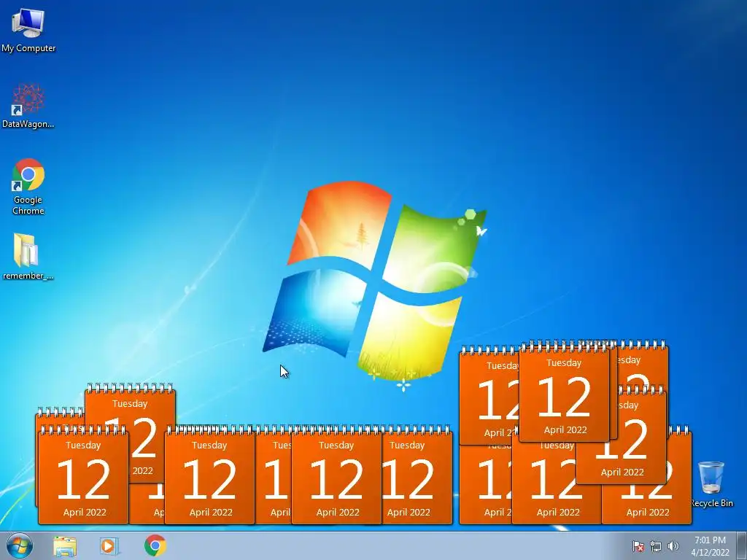The image size is (747, 560).
Task: Click the Show Desktop button at taskbar end
Action: [742, 545]
